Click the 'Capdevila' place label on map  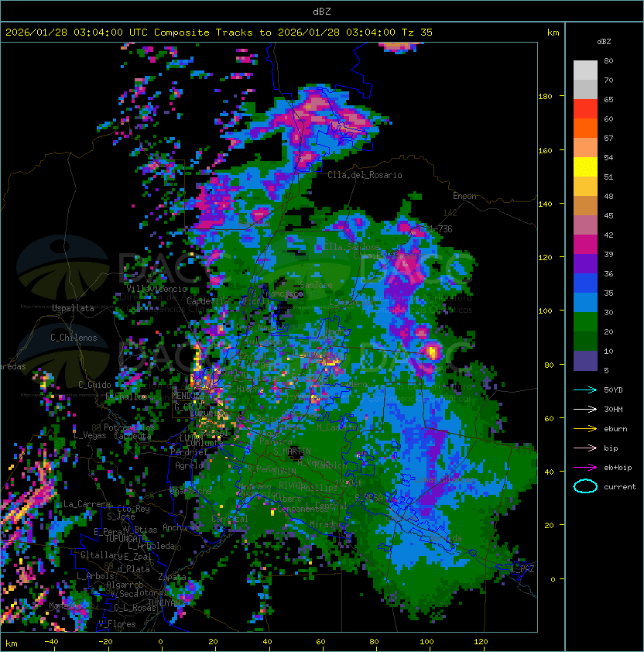click(207, 300)
